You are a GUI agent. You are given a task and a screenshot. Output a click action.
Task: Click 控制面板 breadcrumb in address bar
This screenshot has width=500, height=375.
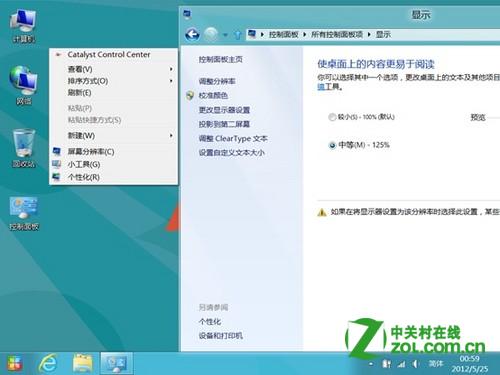point(284,35)
